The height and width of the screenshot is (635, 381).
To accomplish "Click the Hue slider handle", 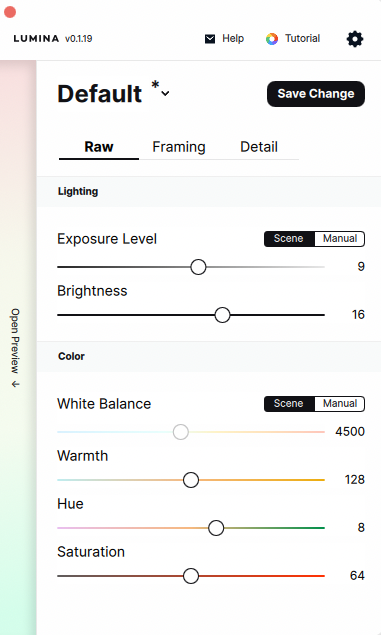I will coord(216,528).
